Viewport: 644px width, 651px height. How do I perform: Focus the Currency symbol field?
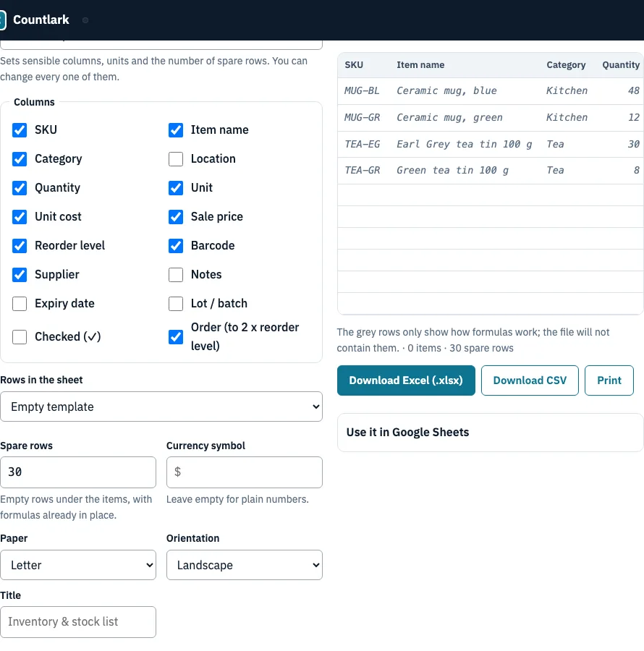tap(245, 472)
